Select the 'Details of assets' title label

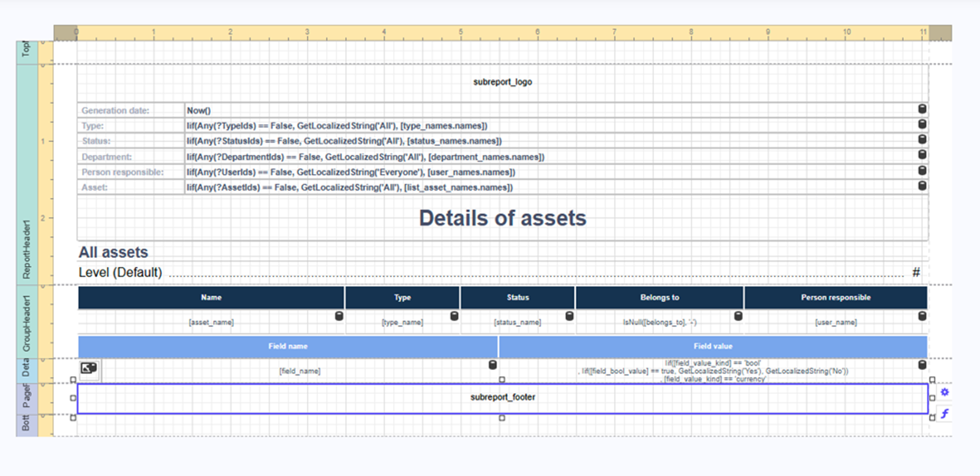point(502,218)
